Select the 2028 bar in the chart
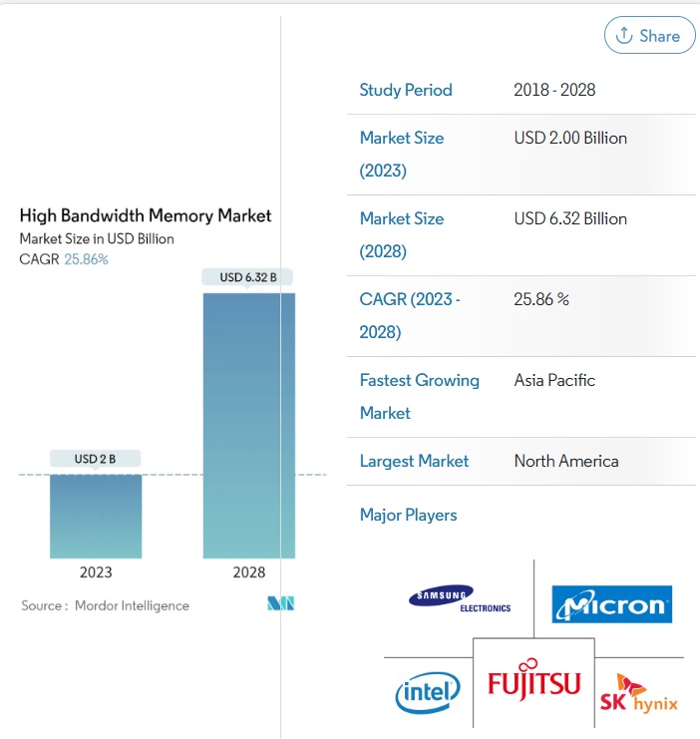Image resolution: width=700 pixels, height=739 pixels. pyautogui.click(x=249, y=426)
